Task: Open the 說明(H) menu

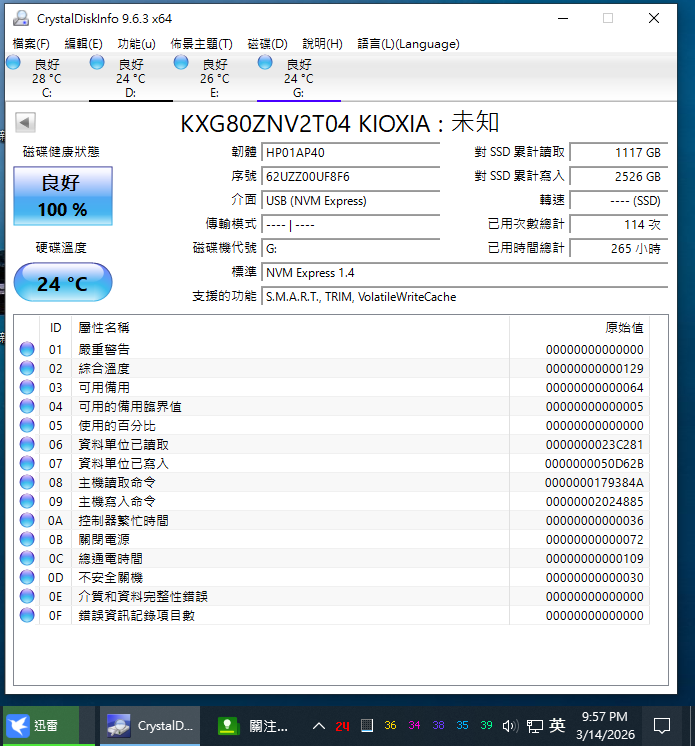Action: click(323, 44)
